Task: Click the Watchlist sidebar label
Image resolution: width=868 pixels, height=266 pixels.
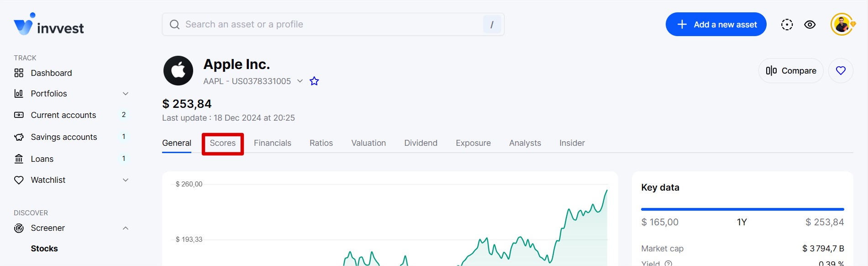Action: point(48,180)
